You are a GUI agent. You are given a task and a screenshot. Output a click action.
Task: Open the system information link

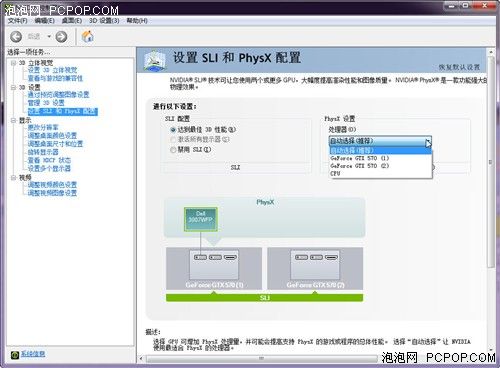coord(33,354)
